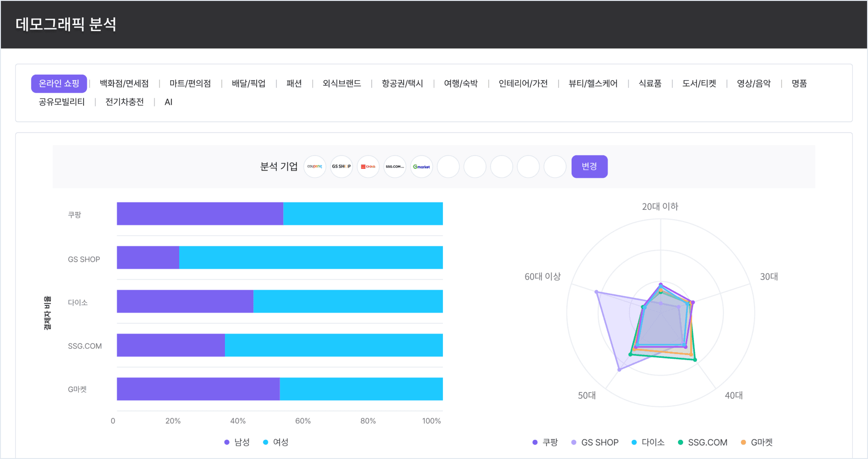Open the 인테리어/가전 category

coord(523,83)
